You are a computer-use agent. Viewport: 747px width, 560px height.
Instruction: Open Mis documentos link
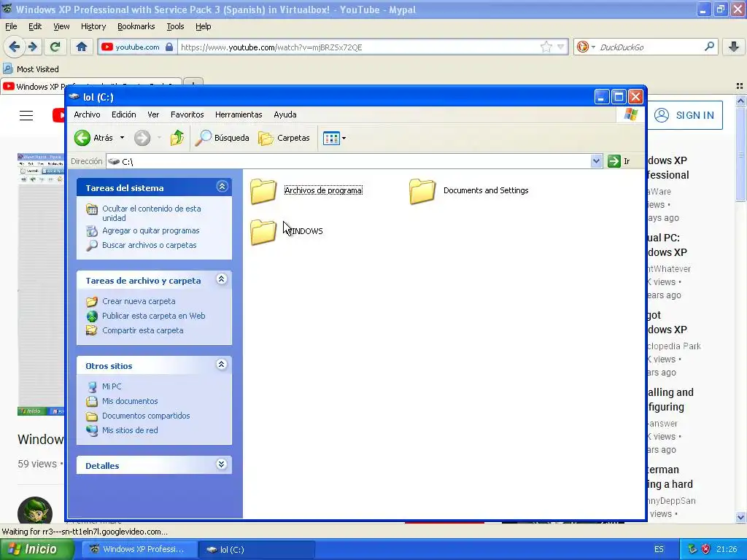(x=130, y=402)
